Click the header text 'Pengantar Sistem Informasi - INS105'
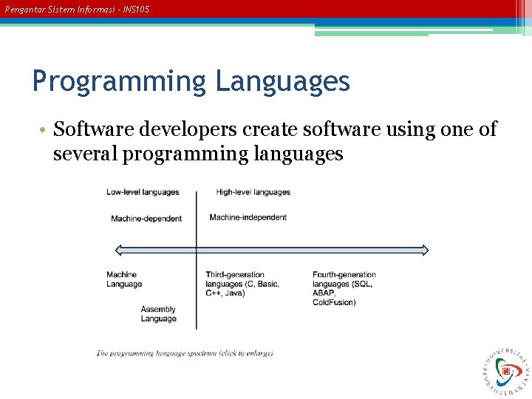This screenshot has width=532, height=399. 77,9
